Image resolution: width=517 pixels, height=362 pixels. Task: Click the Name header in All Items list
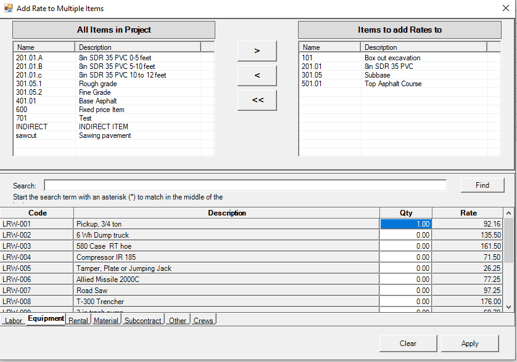point(44,47)
